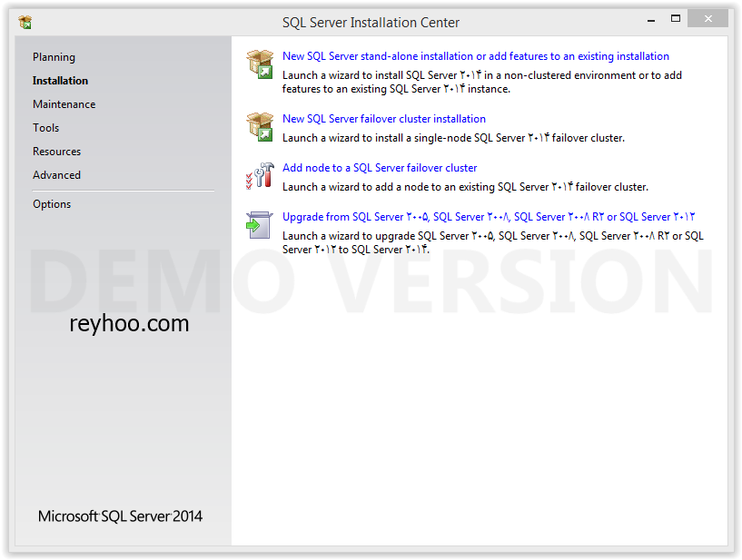Image resolution: width=742 pixels, height=560 pixels.
Task: Close the Installation Center window
Action: [707, 19]
